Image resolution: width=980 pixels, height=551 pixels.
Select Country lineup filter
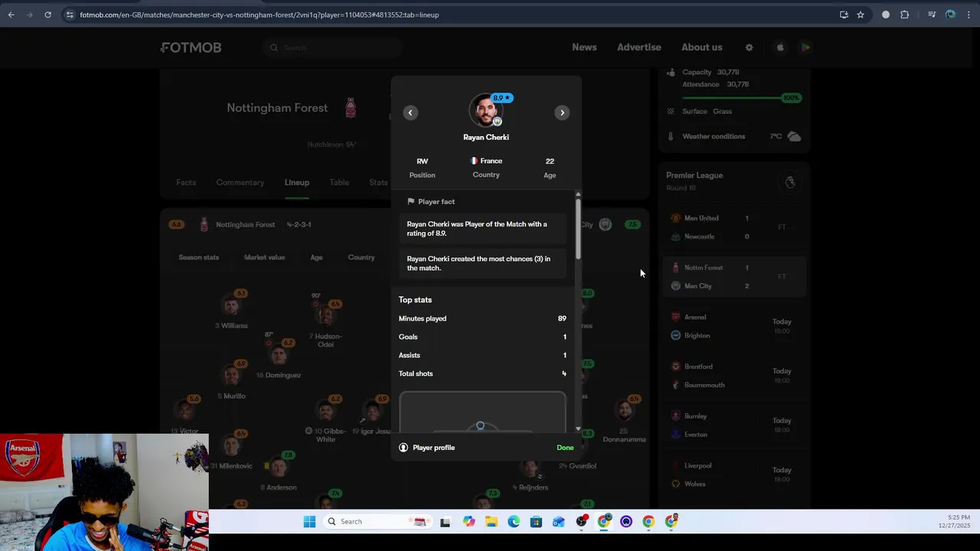pos(361,257)
